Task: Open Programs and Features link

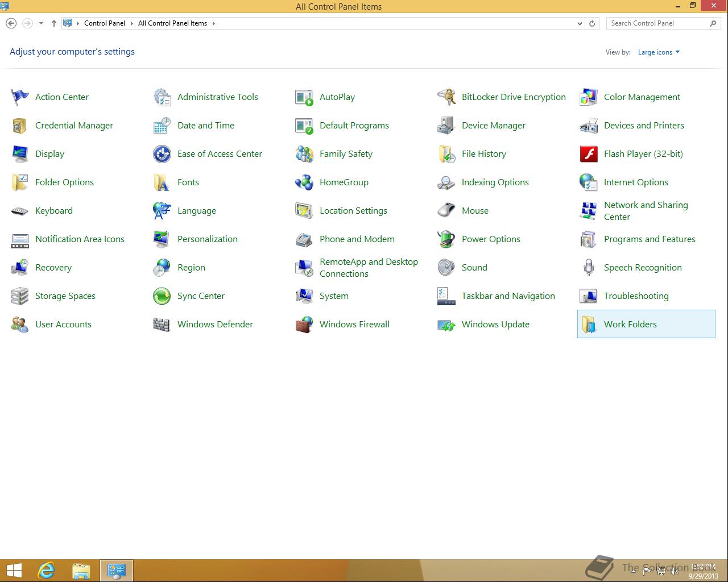Action: [650, 239]
